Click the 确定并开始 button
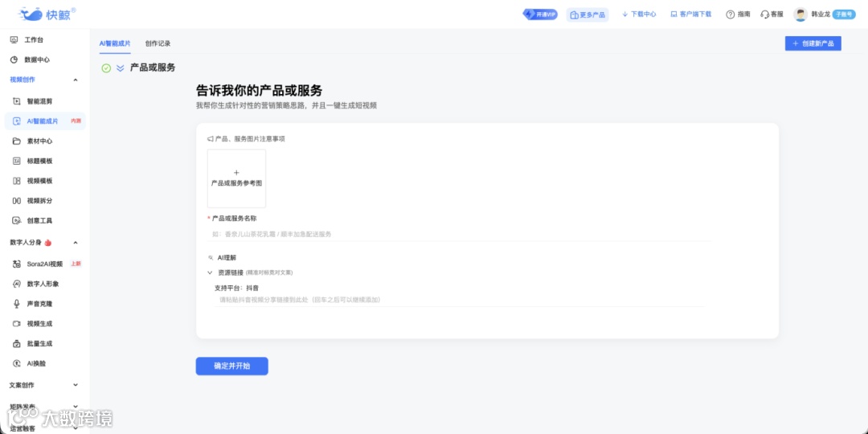The height and width of the screenshot is (434, 868). click(232, 366)
